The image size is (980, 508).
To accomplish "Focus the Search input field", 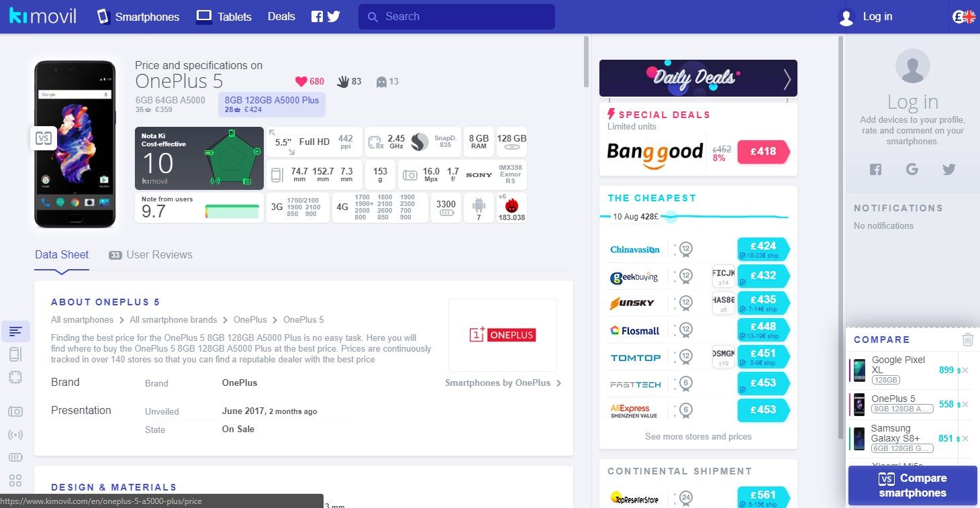I will (x=456, y=17).
